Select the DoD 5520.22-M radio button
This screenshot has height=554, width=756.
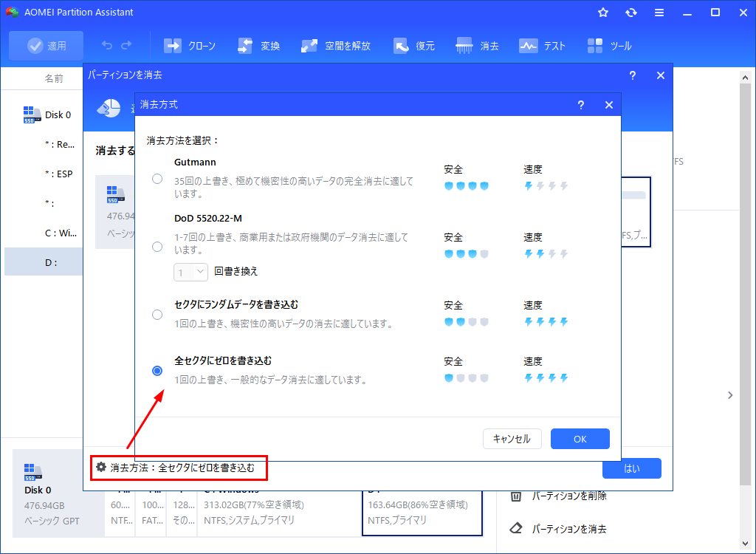(157, 247)
